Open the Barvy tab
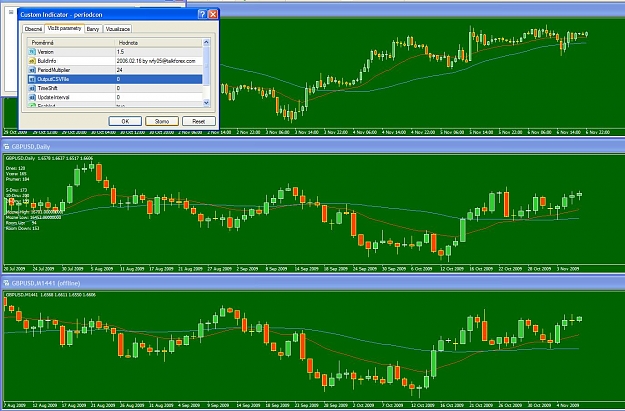 point(93,29)
